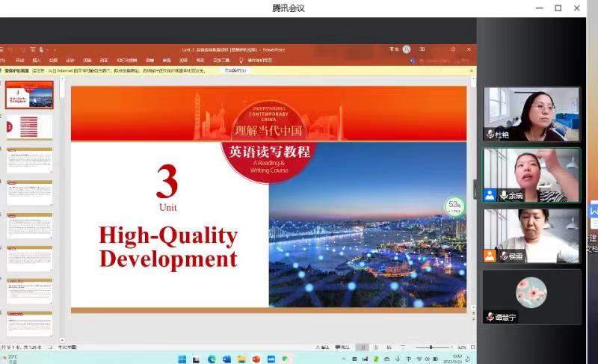
Task: Click the task view icon beside Start
Action: coord(197,359)
